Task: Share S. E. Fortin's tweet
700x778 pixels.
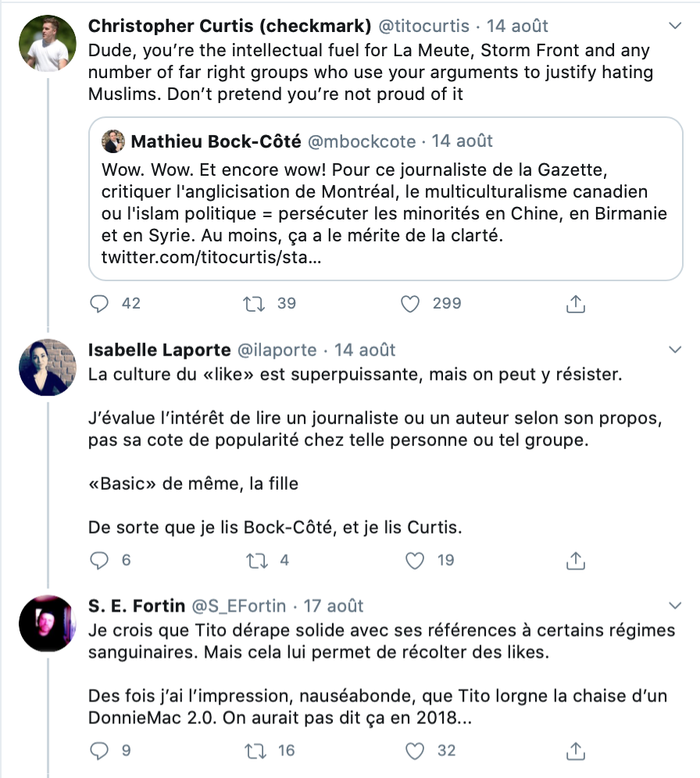Action: (575, 751)
